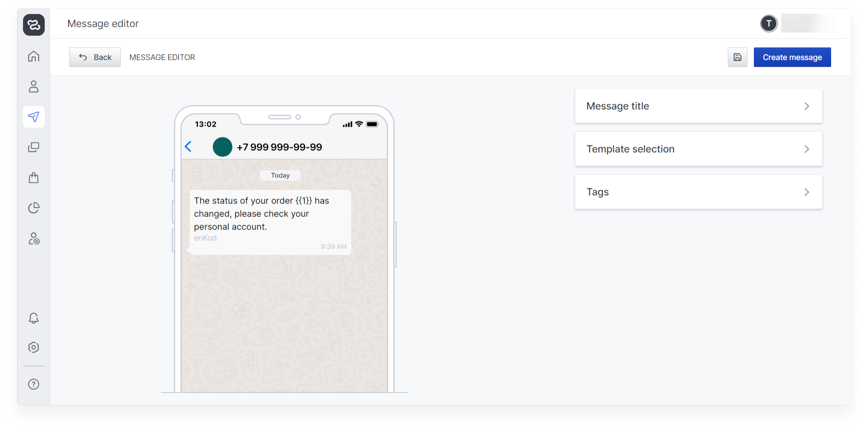868x431 pixels.
Task: Select the paper plane messages icon
Action: tap(33, 117)
